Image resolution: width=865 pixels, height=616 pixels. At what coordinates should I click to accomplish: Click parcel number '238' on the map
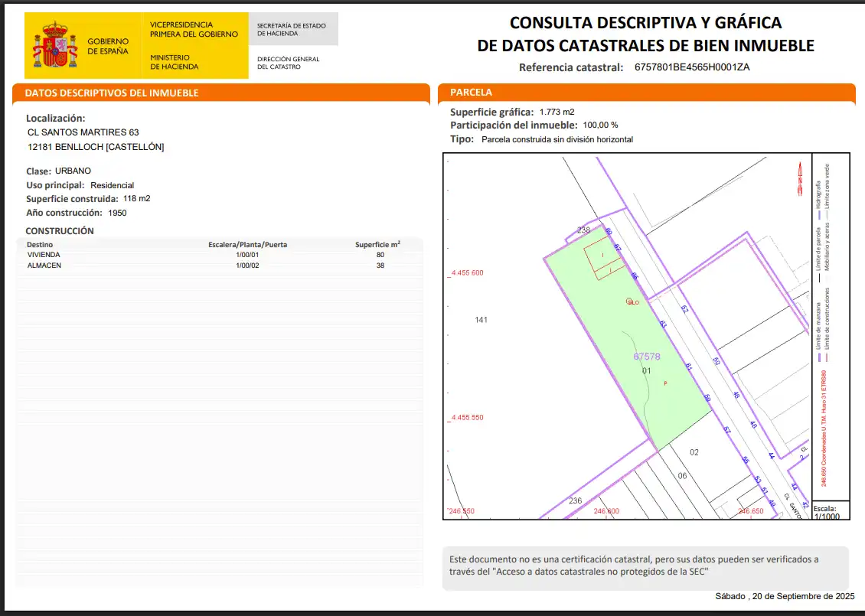583,230
